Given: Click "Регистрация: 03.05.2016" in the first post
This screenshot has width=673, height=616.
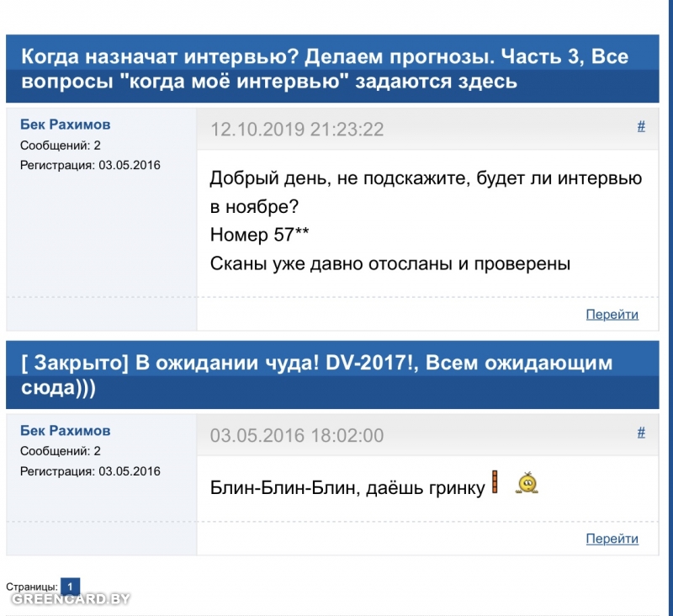Looking at the screenshot, I should click(x=90, y=165).
